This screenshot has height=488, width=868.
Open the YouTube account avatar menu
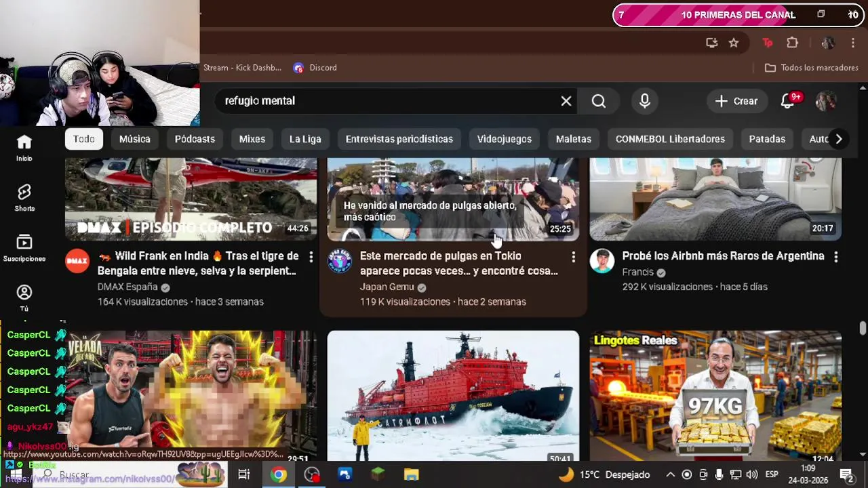pos(826,101)
